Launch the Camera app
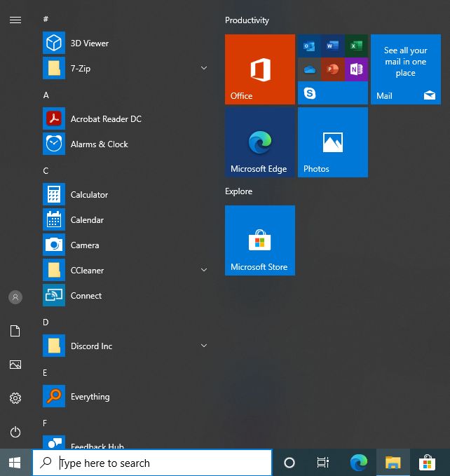Screen dimensions: 450x476 (85, 245)
